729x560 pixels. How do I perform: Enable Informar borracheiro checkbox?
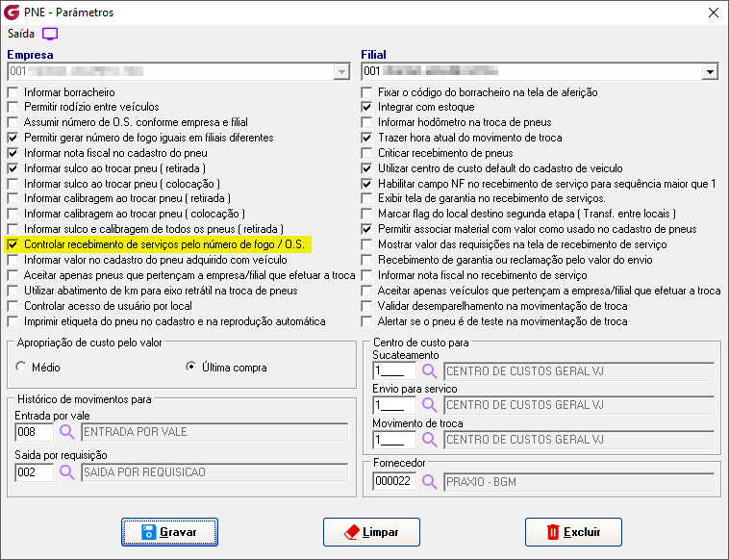(x=13, y=92)
